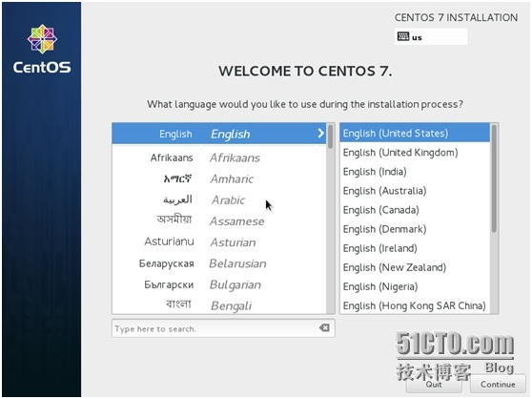Select Belarusian in the language list
The height and width of the screenshot is (399, 532).
(x=219, y=263)
